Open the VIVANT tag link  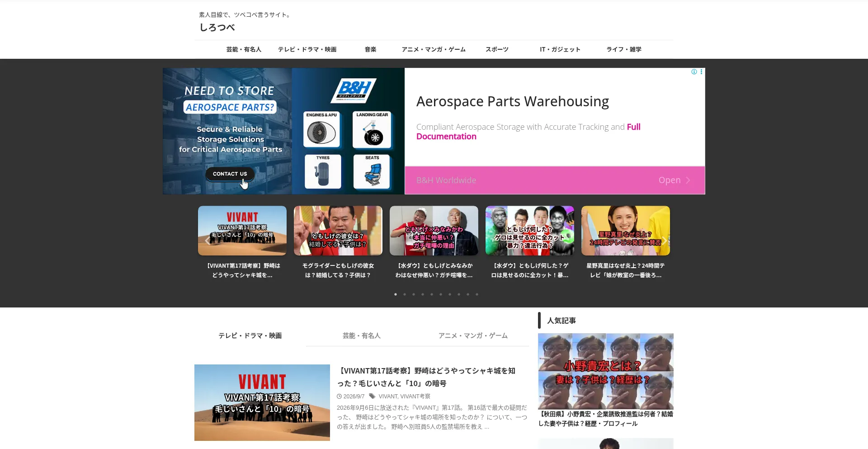point(388,397)
